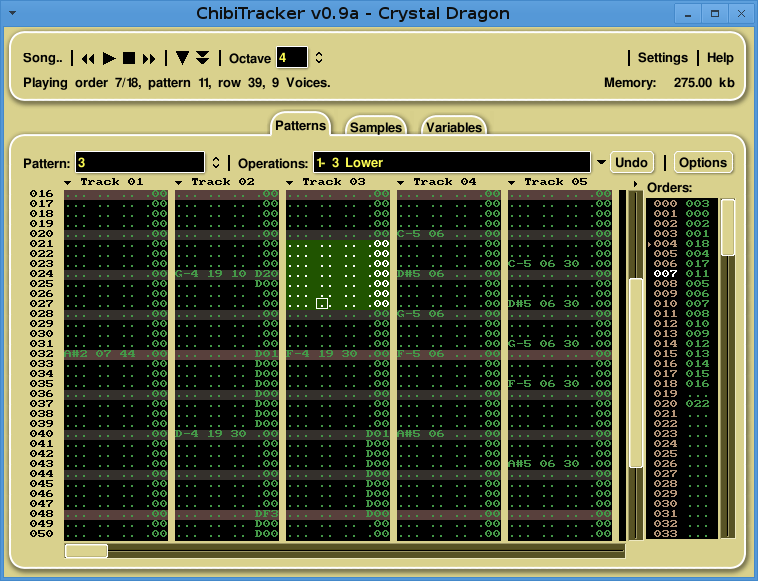This screenshot has width=758, height=581.
Task: Open the pattern Options button
Action: [x=702, y=162]
